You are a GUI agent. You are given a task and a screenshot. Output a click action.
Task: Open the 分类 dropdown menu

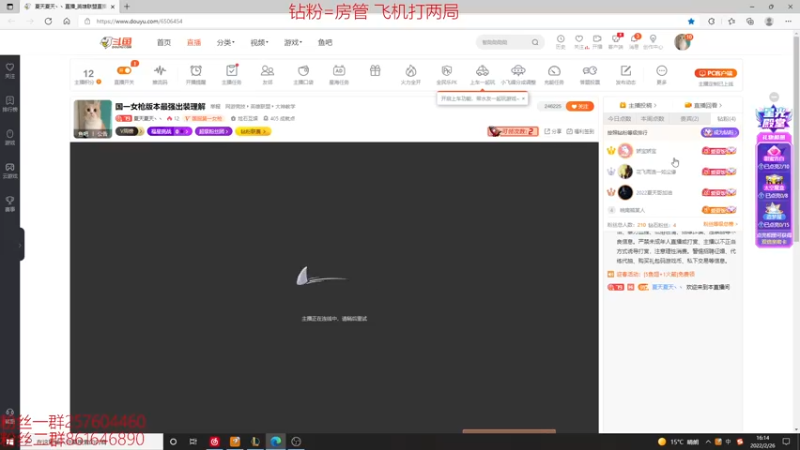(225, 42)
